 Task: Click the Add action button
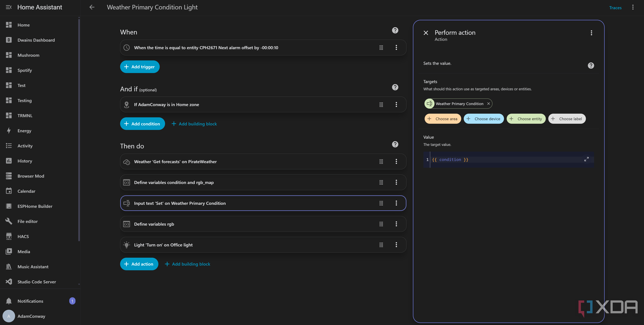click(139, 264)
